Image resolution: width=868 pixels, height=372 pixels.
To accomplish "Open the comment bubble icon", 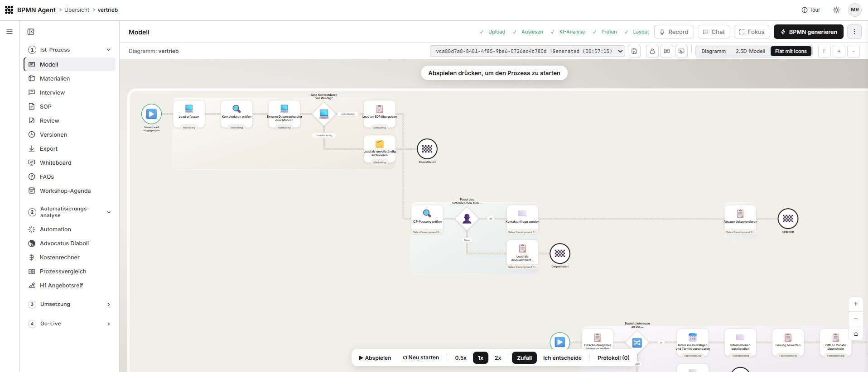I will pyautogui.click(x=667, y=51).
